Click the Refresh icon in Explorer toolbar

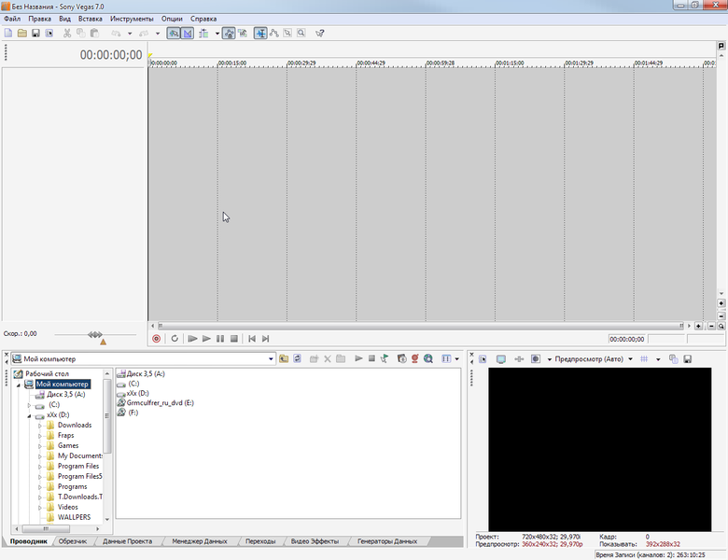pos(297,359)
